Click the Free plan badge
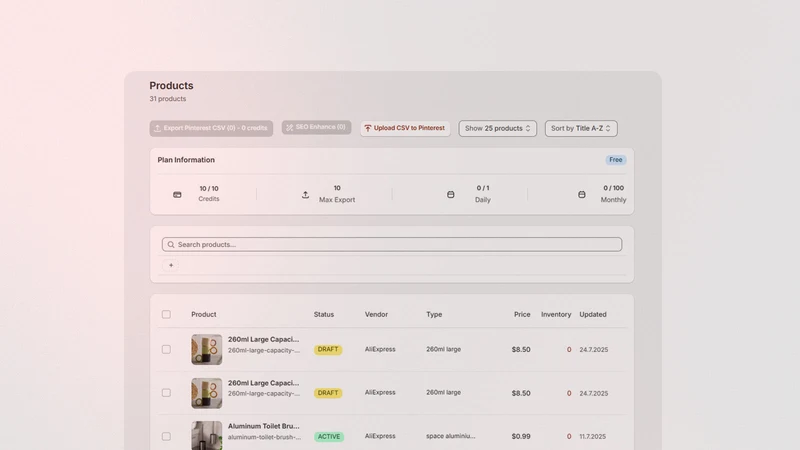Viewport: 800px width, 450px height. click(616, 160)
